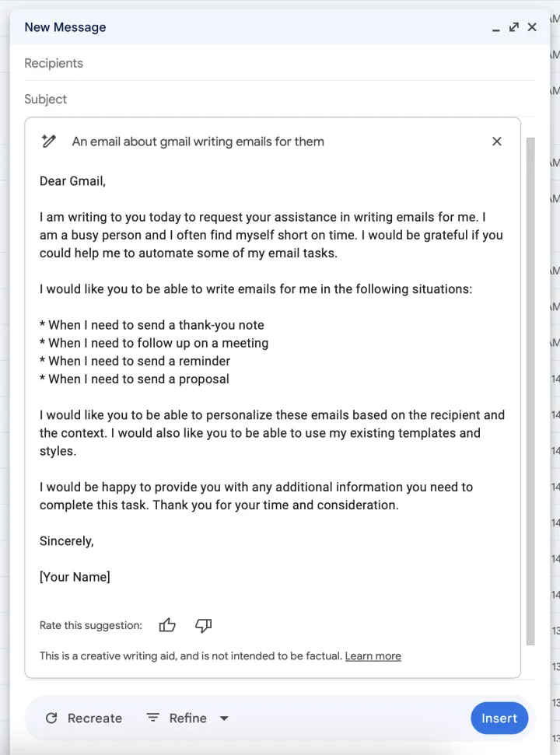The image size is (560, 755).
Task: Click into the Subject field
Action: tap(272, 100)
